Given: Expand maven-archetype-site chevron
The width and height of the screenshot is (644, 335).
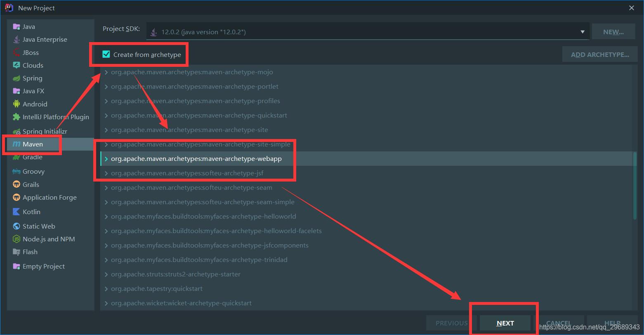Looking at the screenshot, I should pyautogui.click(x=106, y=130).
